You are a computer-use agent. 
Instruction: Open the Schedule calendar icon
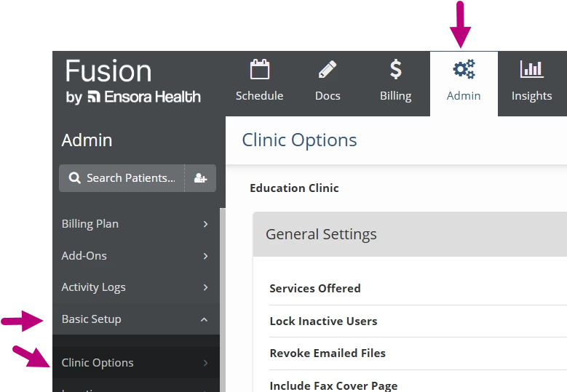coord(260,69)
